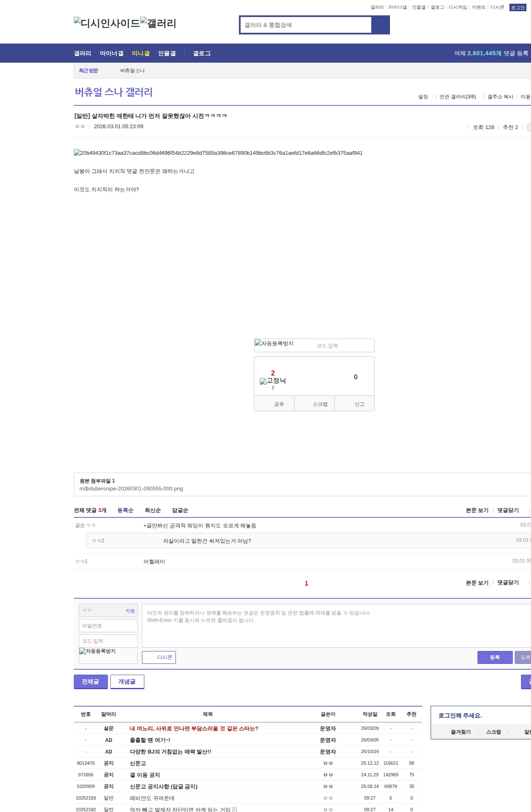Focus the 코드 입력 field above the vote box
Viewport: 531px width, 812px height.
pos(344,346)
